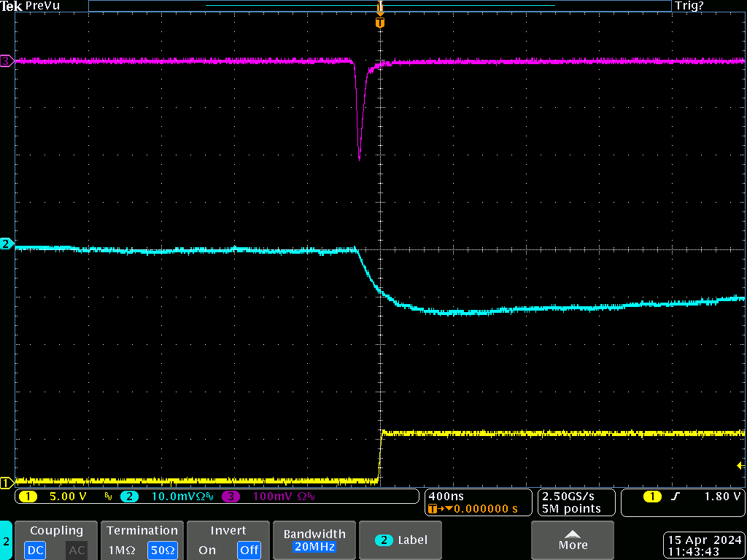Open the Bandwidth 20MHz selector
Image resolution: width=747 pixels, height=560 pixels.
(315, 540)
